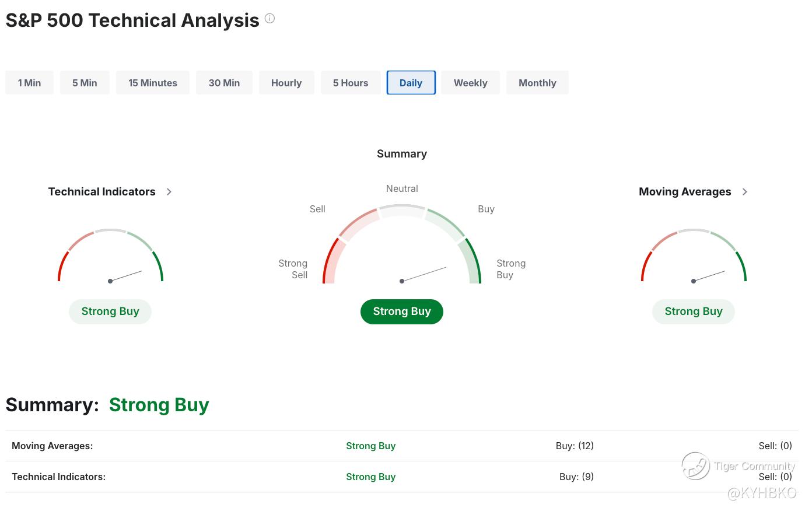Click the Moving Averages gauge needle
This screenshot has height=511, width=812.
[709, 276]
